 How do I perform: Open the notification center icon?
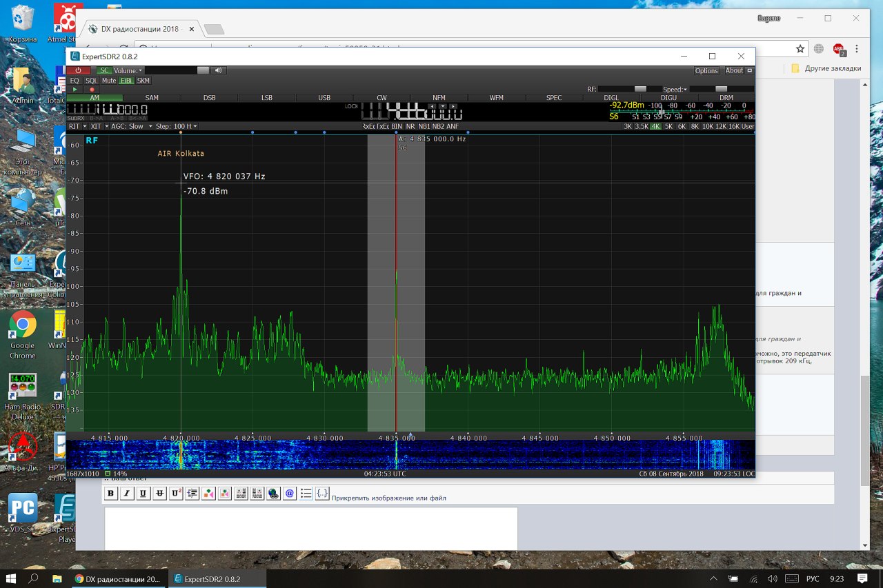pyautogui.click(x=862, y=578)
